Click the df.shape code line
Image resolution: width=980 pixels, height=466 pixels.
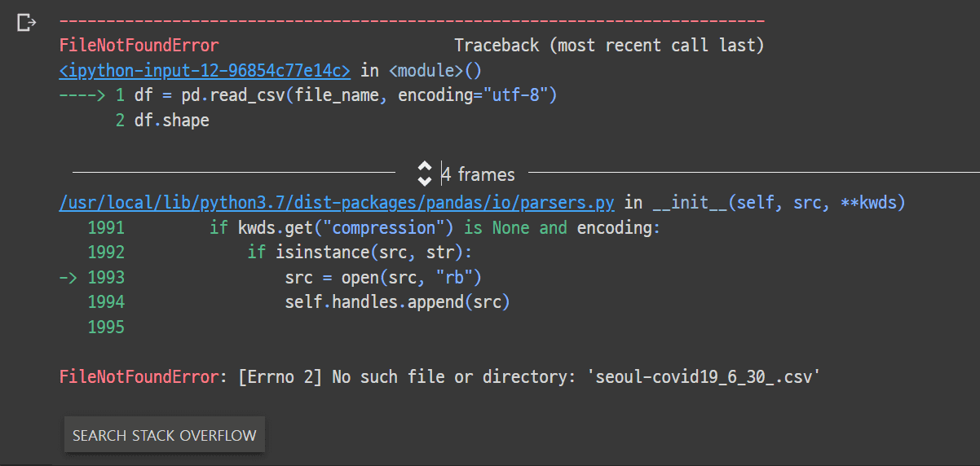click(x=171, y=121)
